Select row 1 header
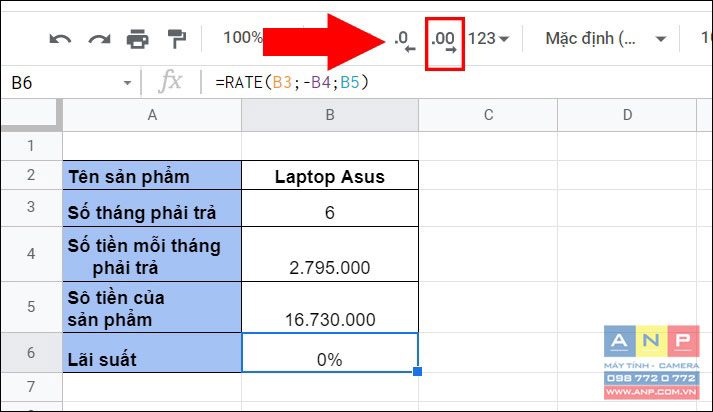 pos(31,146)
